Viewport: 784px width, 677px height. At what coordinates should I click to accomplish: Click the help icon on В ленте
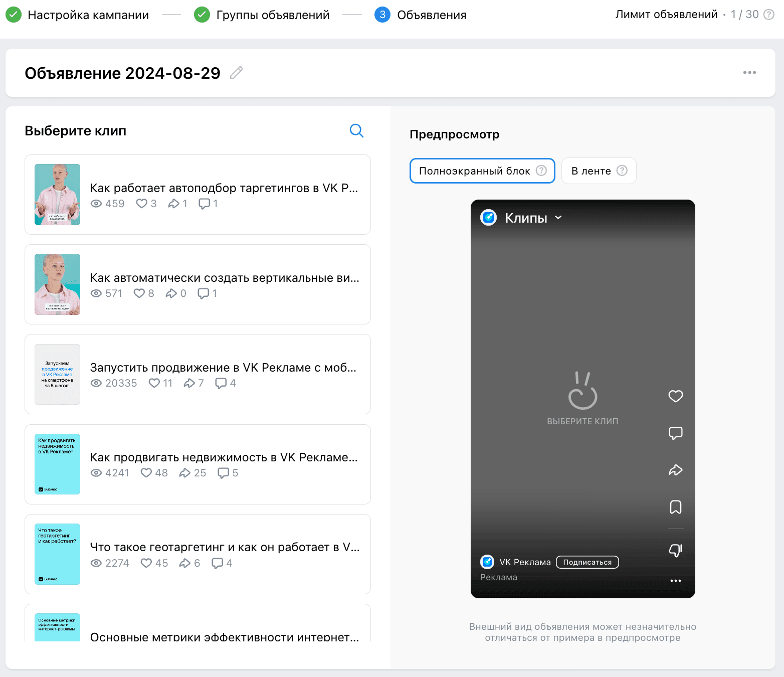[x=622, y=171]
